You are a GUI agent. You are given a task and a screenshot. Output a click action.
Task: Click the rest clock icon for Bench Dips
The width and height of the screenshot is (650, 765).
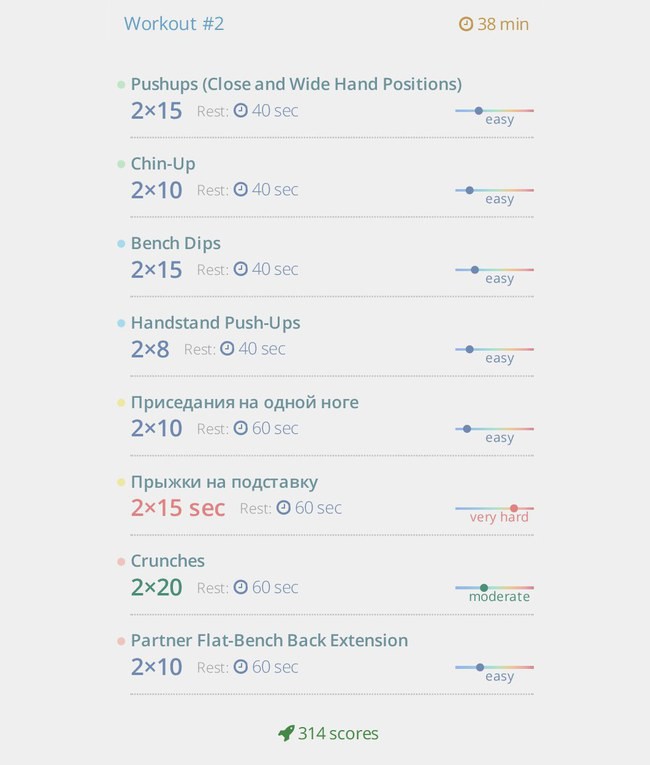[241, 269]
